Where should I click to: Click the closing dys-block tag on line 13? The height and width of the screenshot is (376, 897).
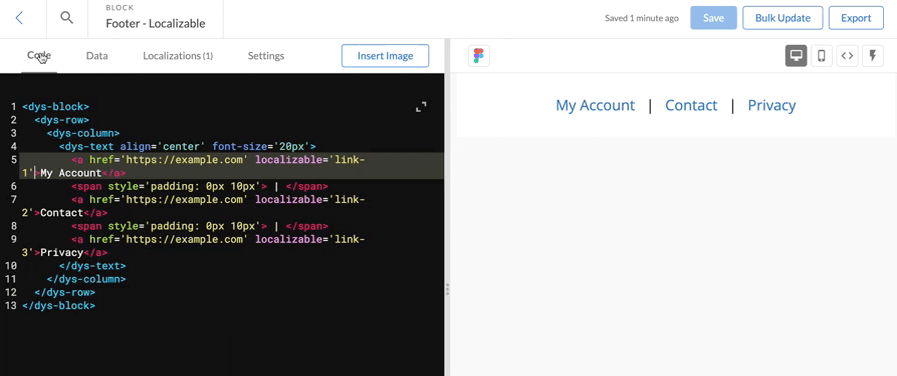click(x=58, y=306)
